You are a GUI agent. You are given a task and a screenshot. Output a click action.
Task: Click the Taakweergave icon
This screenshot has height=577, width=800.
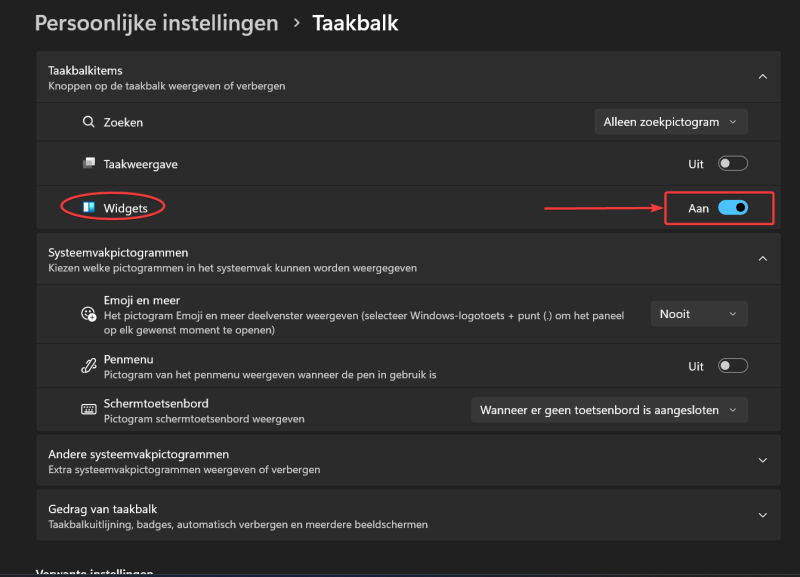tap(88, 164)
